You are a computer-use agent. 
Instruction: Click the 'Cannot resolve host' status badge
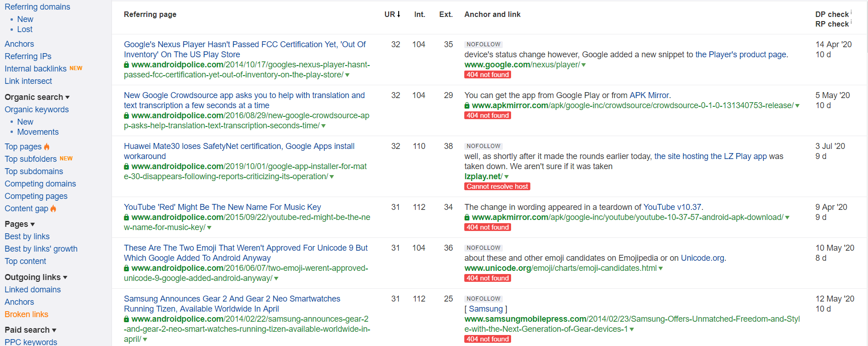pyautogui.click(x=497, y=187)
